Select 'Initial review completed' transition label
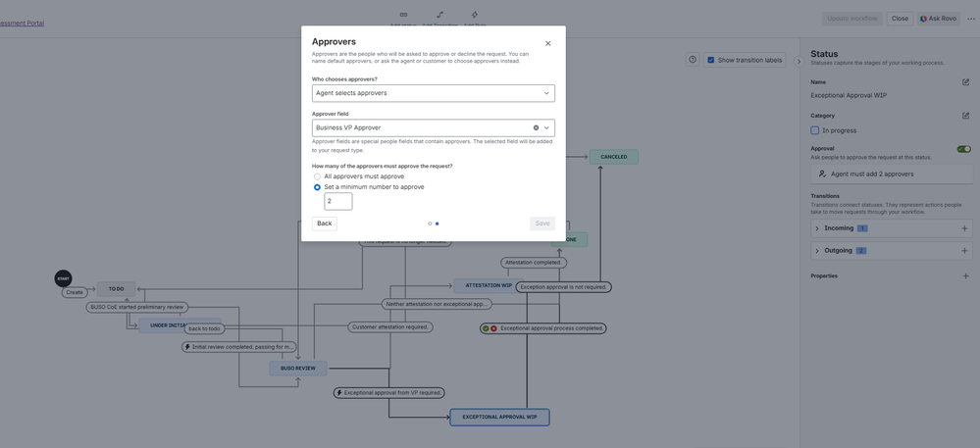Screen dimensions: 980x448 tap(239, 347)
